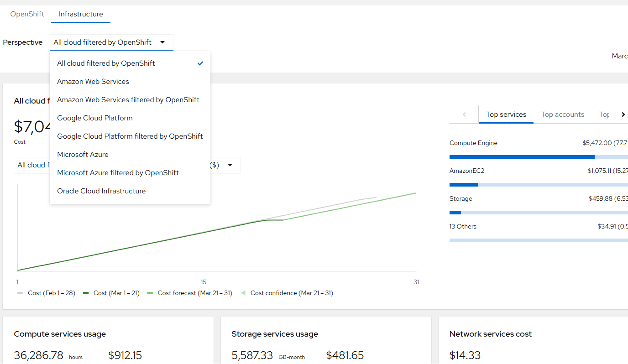Click the left arrow to scroll tabs

click(464, 114)
